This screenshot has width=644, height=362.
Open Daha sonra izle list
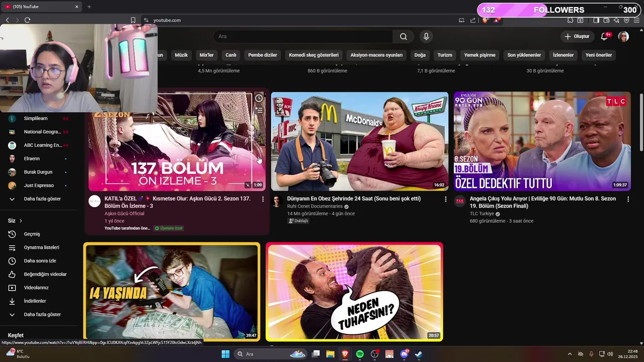point(39,261)
